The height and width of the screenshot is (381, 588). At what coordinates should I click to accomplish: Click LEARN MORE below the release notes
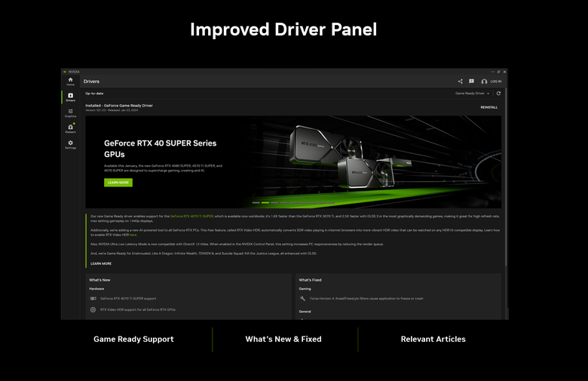[x=101, y=263]
